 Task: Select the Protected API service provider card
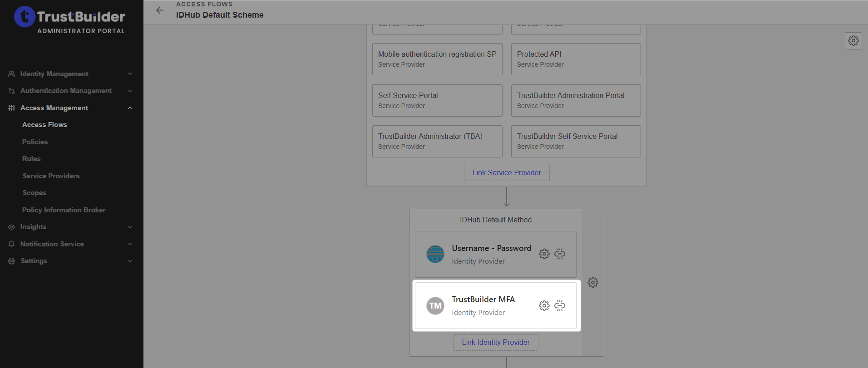[576, 59]
